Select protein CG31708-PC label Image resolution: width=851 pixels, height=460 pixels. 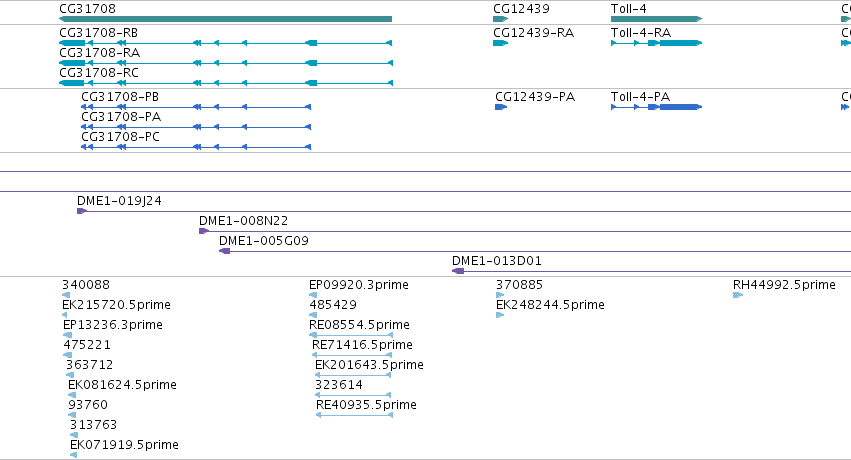point(120,137)
